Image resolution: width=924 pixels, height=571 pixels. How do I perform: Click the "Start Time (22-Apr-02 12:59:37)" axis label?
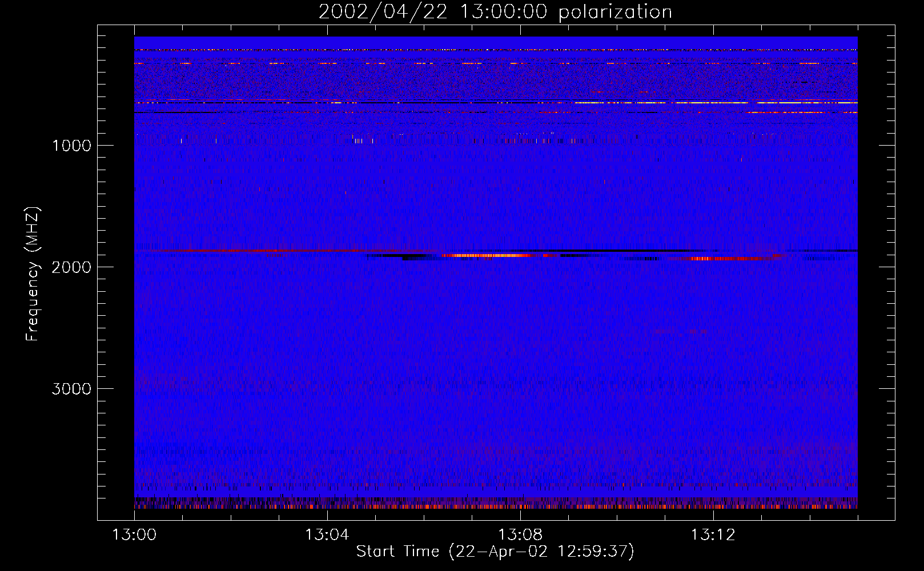[495, 552]
